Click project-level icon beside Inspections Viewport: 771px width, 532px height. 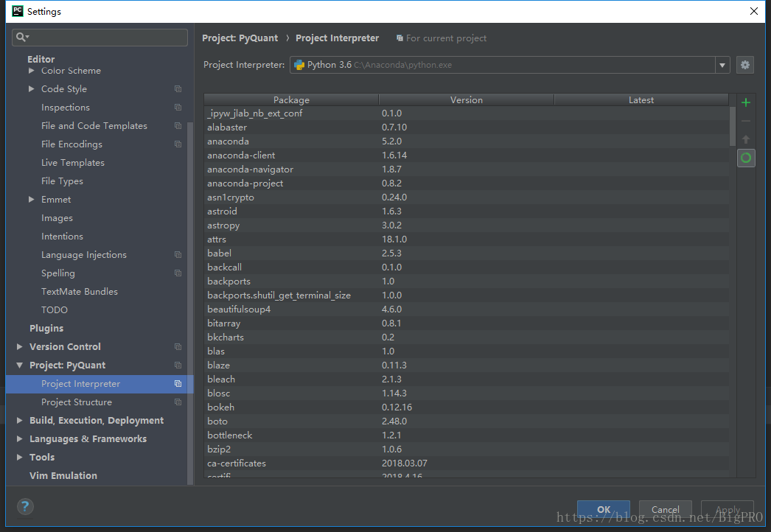178,107
